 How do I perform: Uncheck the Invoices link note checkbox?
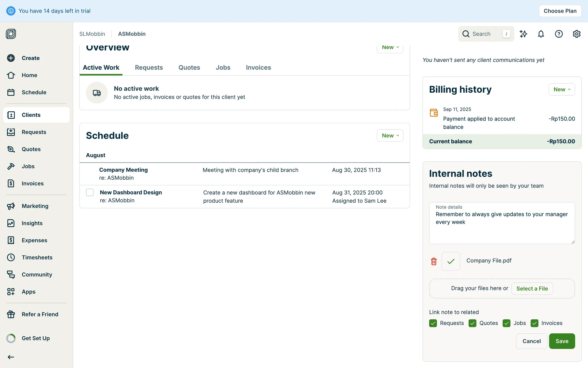tap(534, 323)
